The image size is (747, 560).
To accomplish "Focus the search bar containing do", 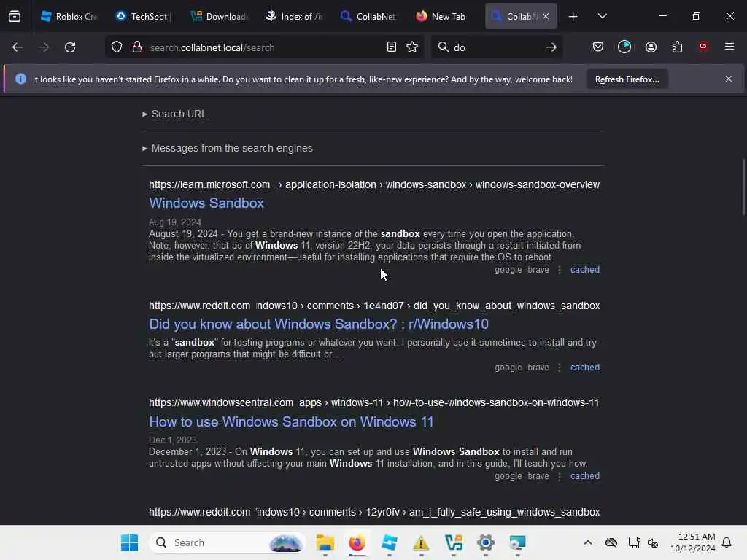I will [495, 47].
